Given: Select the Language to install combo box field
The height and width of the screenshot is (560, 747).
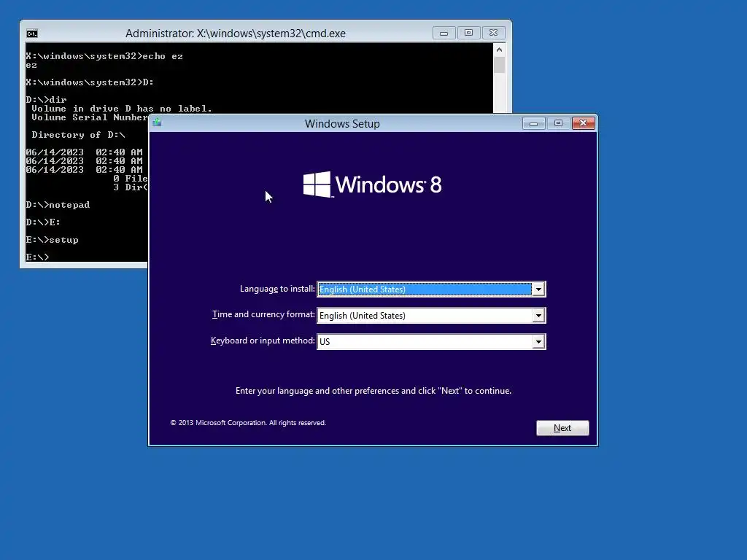Looking at the screenshot, I should 431,289.
